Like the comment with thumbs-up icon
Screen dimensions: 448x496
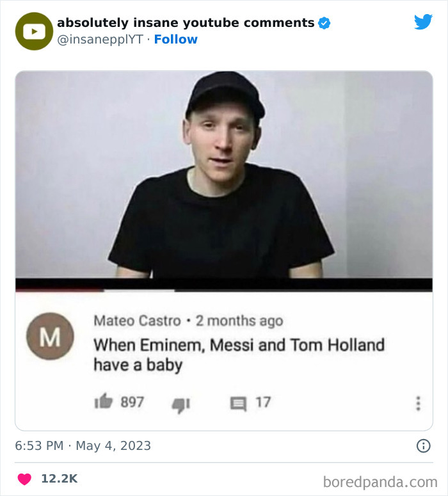pyautogui.click(x=103, y=403)
